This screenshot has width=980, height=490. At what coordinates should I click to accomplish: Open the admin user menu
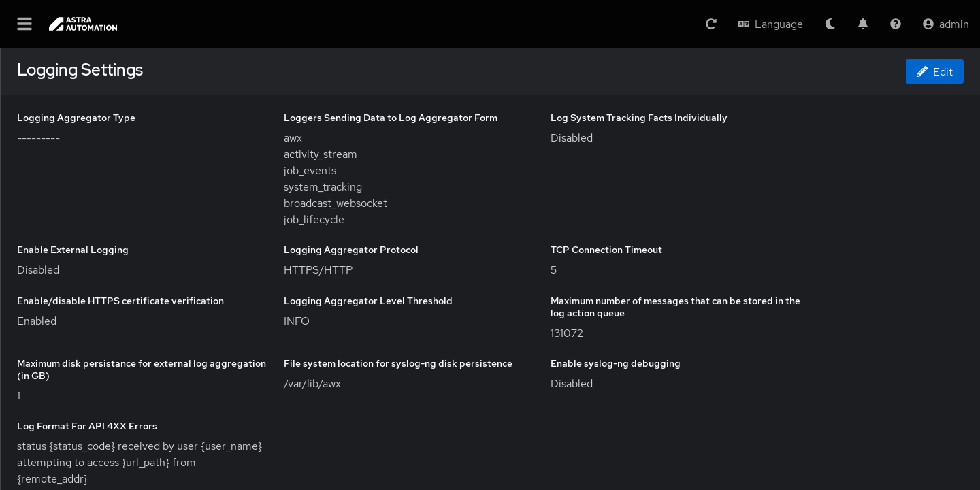[x=945, y=24]
